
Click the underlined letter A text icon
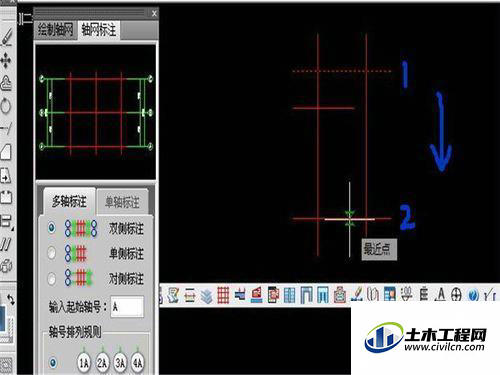(x=441, y=294)
